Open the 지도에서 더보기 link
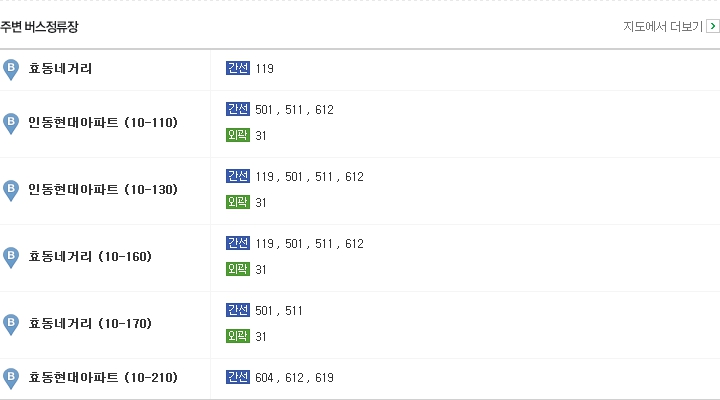Image resolution: width=720 pixels, height=400 pixels. 663,27
